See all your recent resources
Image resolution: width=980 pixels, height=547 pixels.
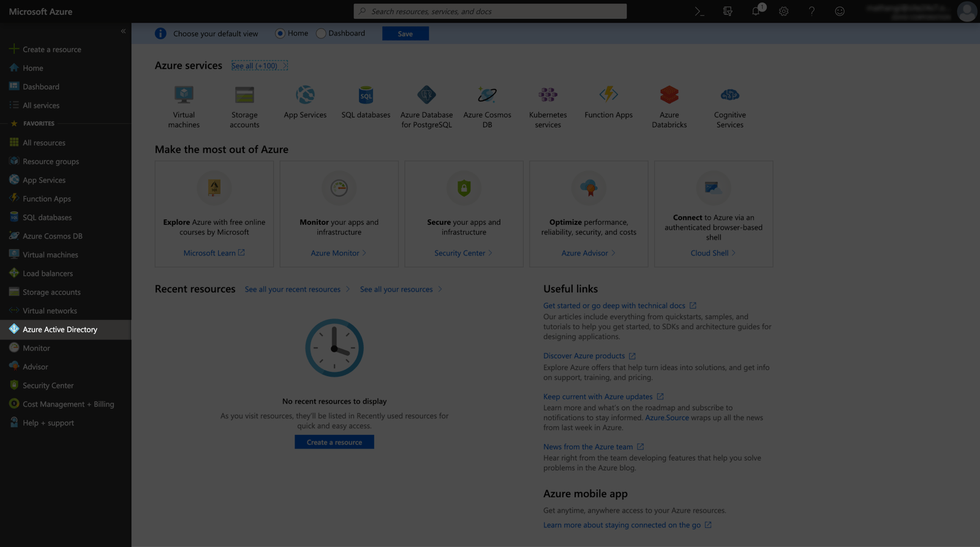pyautogui.click(x=297, y=289)
